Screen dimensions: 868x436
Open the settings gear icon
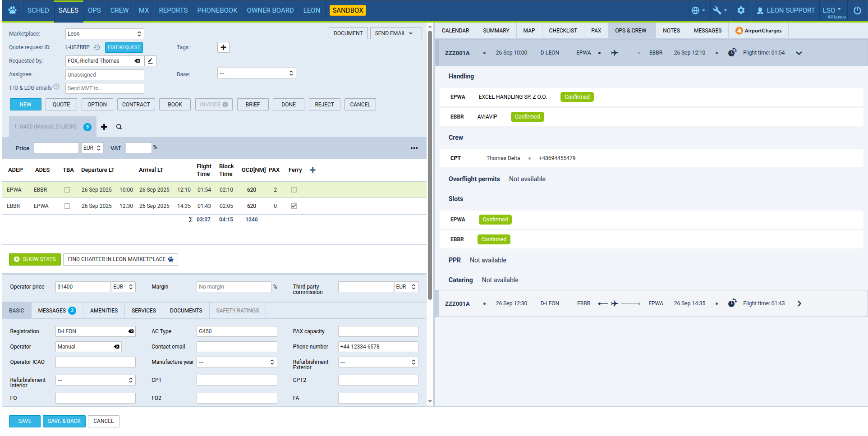pos(741,10)
